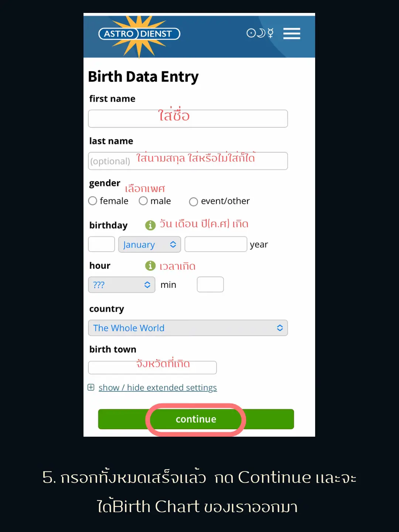Select the male gender option

coord(143,201)
